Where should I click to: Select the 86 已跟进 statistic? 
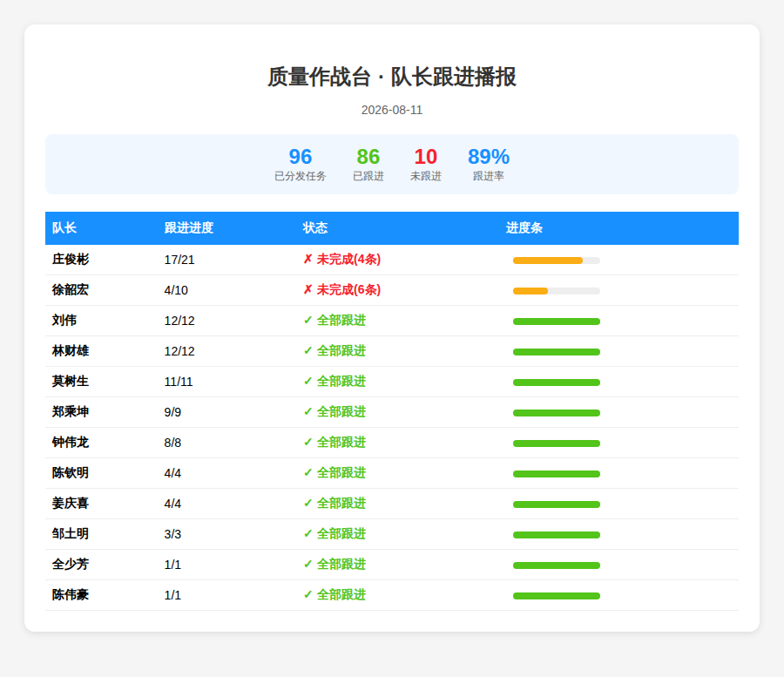(x=368, y=164)
